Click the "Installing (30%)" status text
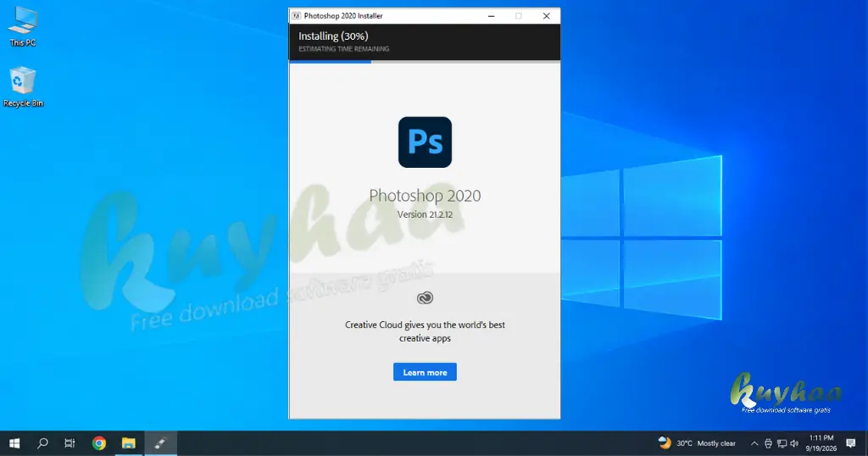 (333, 36)
